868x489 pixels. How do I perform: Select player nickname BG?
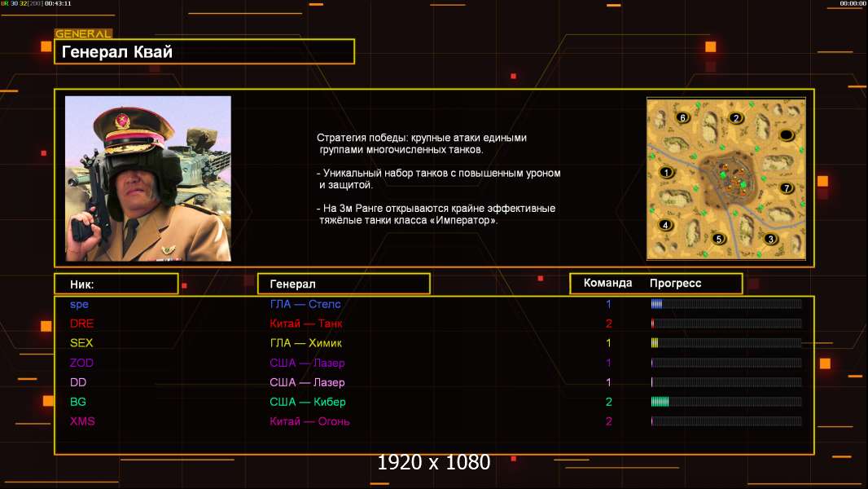tap(78, 402)
